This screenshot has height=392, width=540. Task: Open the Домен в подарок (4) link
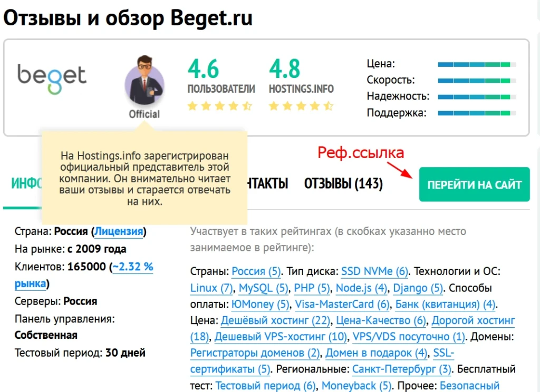[x=377, y=353]
